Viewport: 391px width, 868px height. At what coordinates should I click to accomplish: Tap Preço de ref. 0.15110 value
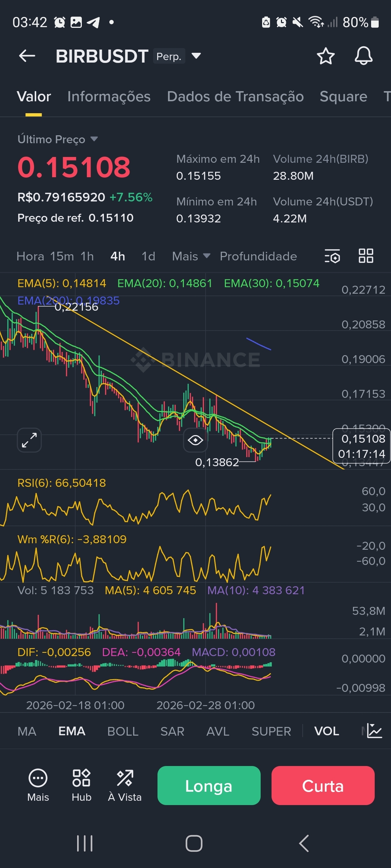tap(111, 218)
